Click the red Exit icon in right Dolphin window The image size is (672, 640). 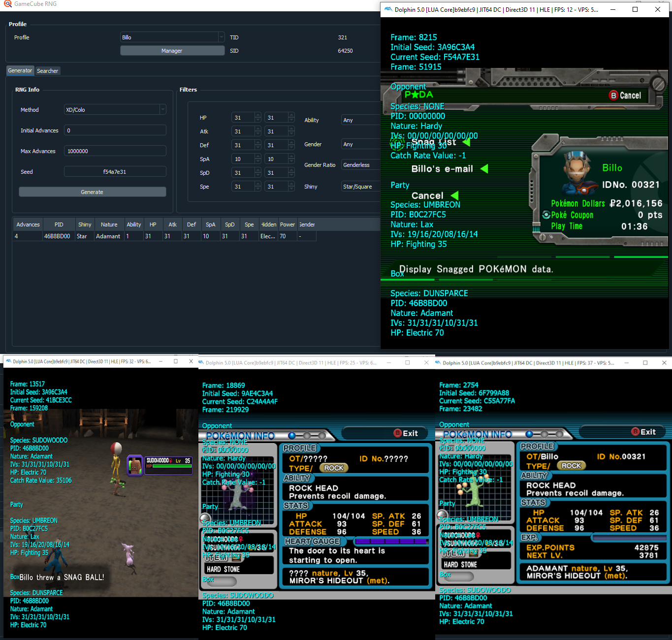635,432
